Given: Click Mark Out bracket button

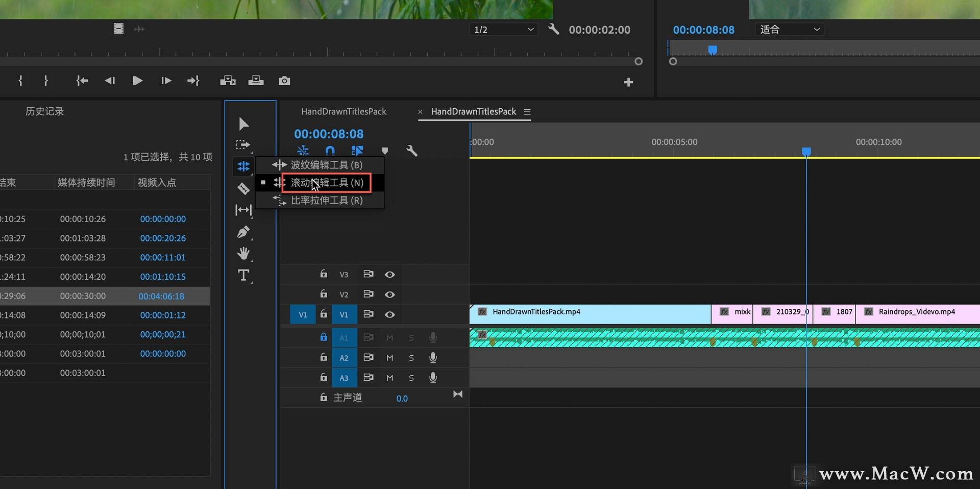Looking at the screenshot, I should click(x=46, y=81).
